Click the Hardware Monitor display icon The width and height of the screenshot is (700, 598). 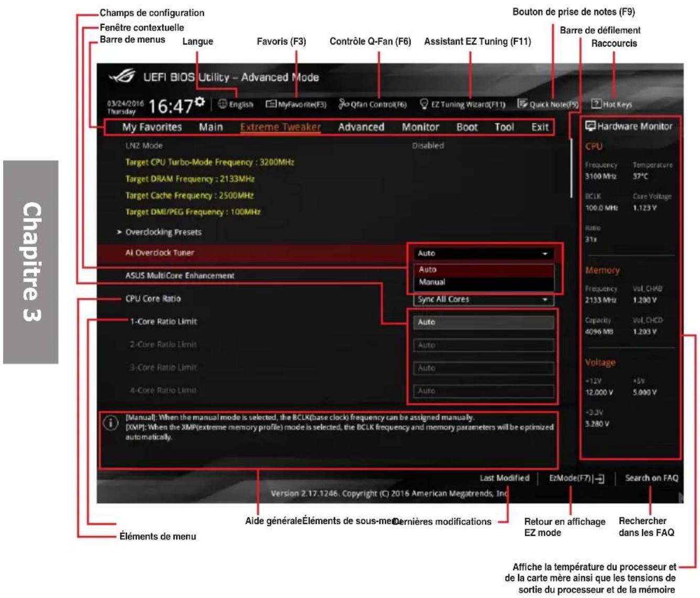[590, 126]
